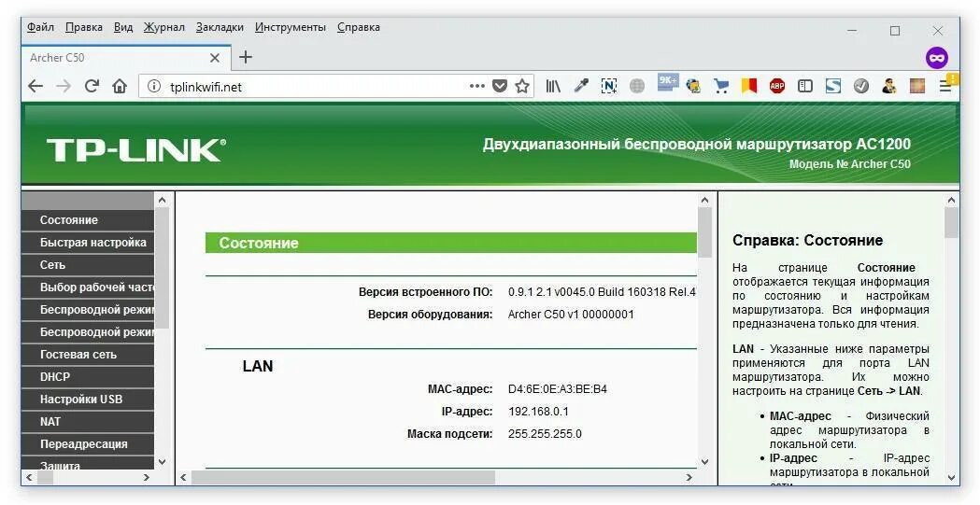Open the spy character extension icon
This screenshot has height=505, width=980.
(x=888, y=86)
